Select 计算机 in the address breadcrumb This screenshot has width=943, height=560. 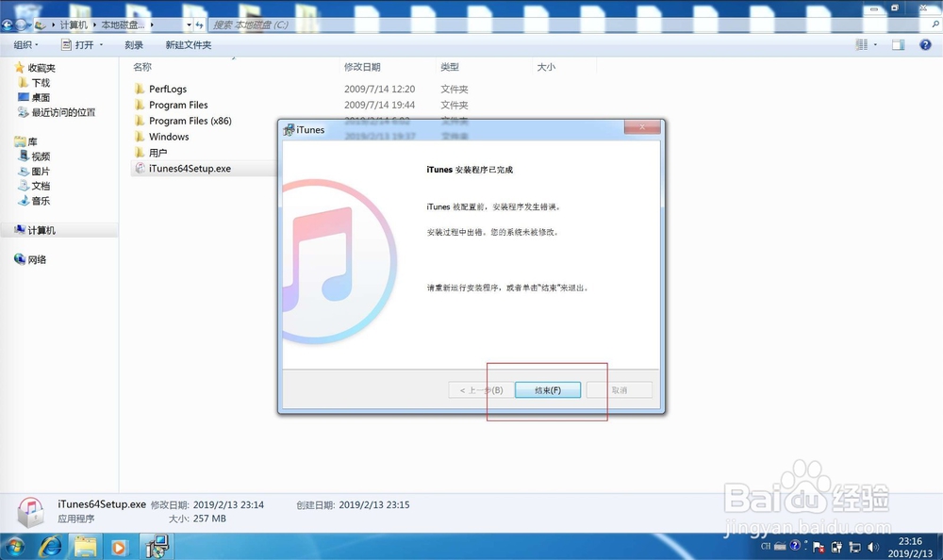click(x=74, y=25)
